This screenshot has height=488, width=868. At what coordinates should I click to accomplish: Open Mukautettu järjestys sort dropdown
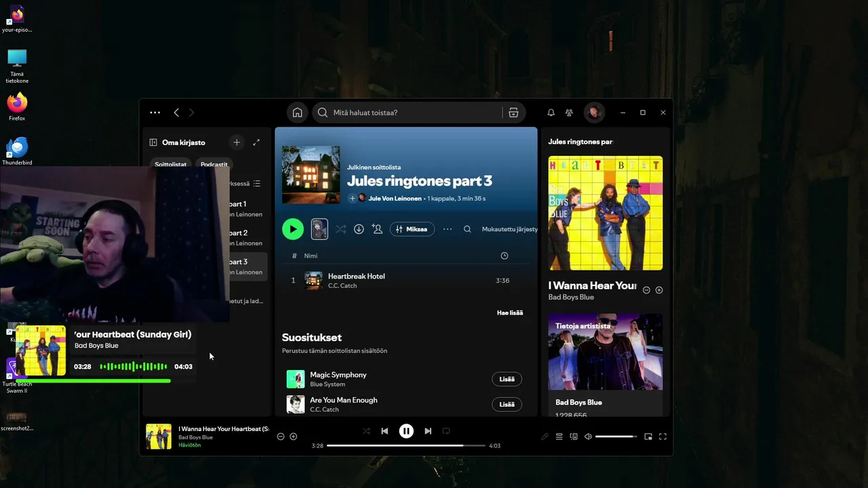[x=510, y=229]
